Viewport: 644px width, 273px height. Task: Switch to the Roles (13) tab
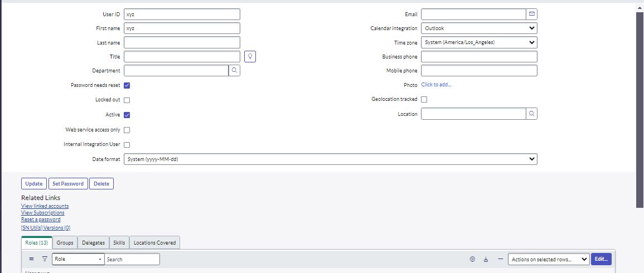coord(37,242)
